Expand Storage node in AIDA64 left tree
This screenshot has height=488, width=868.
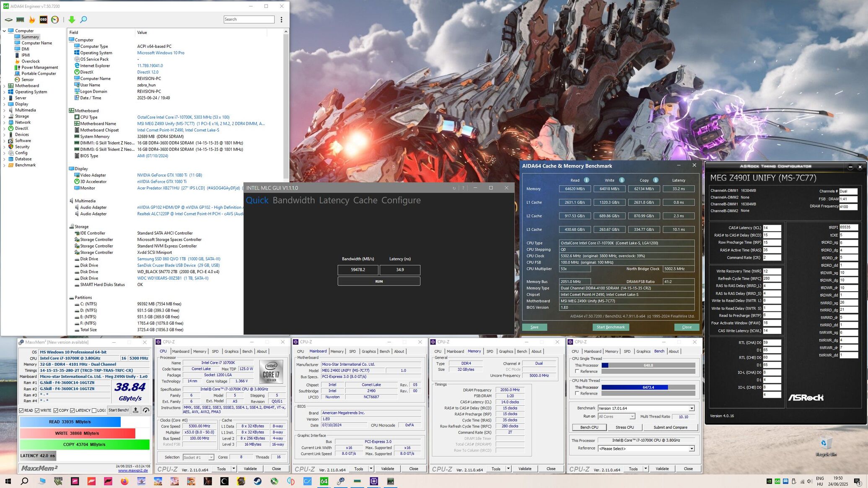pos(4,116)
